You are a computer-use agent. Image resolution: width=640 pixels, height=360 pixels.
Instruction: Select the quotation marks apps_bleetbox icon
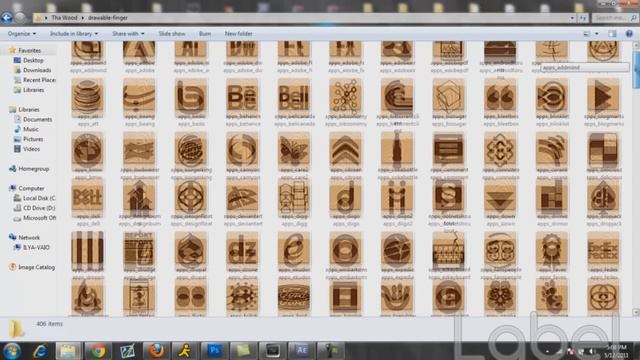click(x=500, y=97)
